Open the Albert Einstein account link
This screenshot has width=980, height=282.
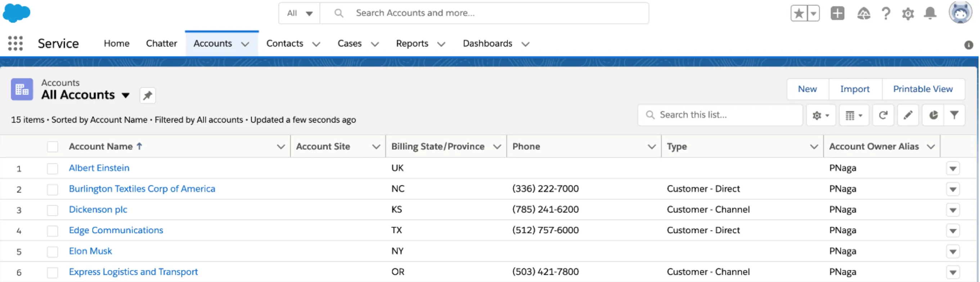point(99,168)
